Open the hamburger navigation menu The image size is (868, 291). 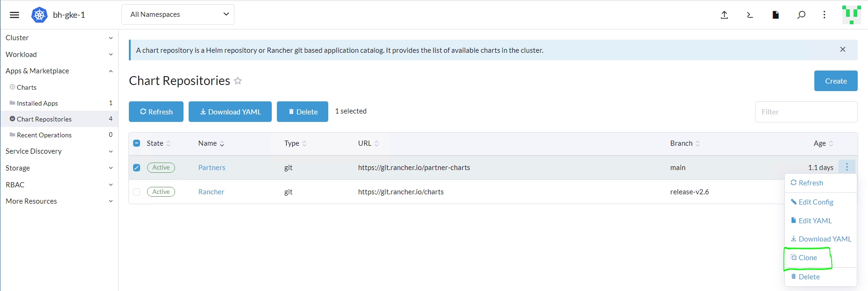coord(14,15)
